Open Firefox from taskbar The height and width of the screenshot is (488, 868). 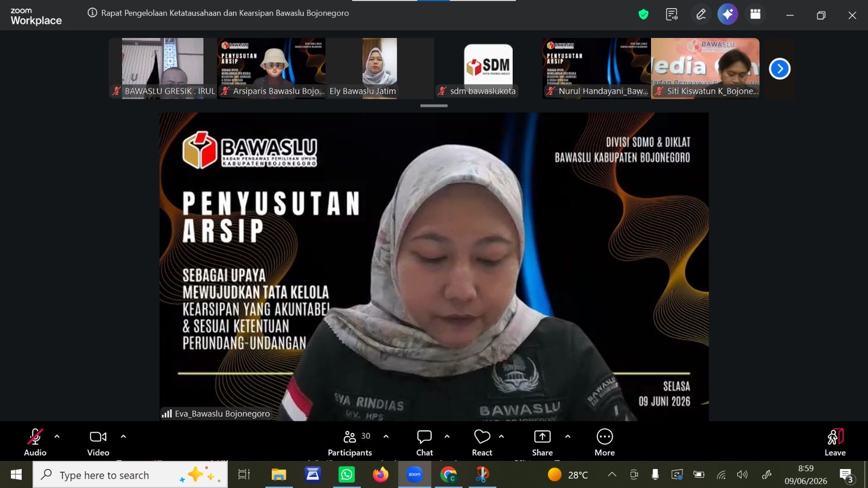pyautogui.click(x=381, y=475)
